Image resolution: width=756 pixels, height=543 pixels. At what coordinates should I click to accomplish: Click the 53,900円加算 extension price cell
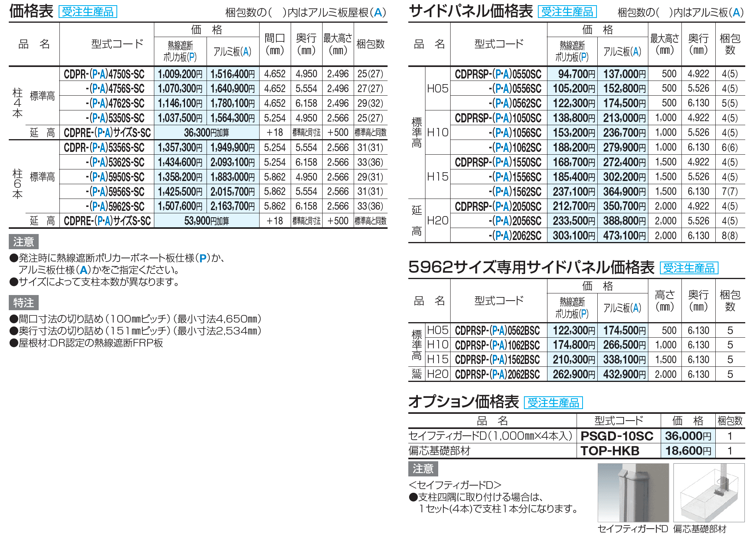[x=207, y=221]
